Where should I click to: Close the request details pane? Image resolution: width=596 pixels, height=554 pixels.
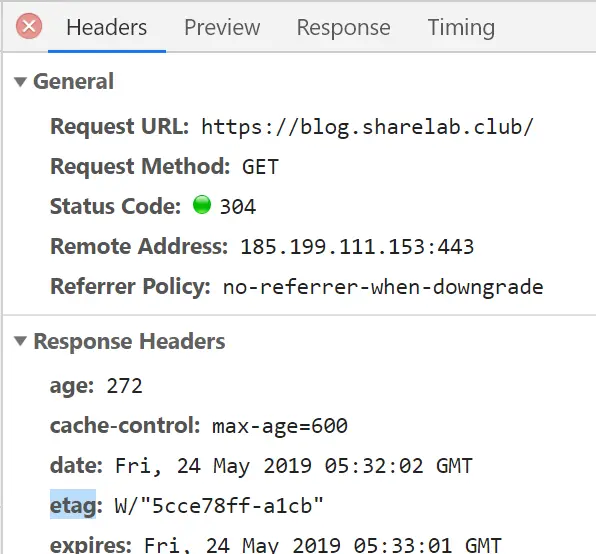29,26
